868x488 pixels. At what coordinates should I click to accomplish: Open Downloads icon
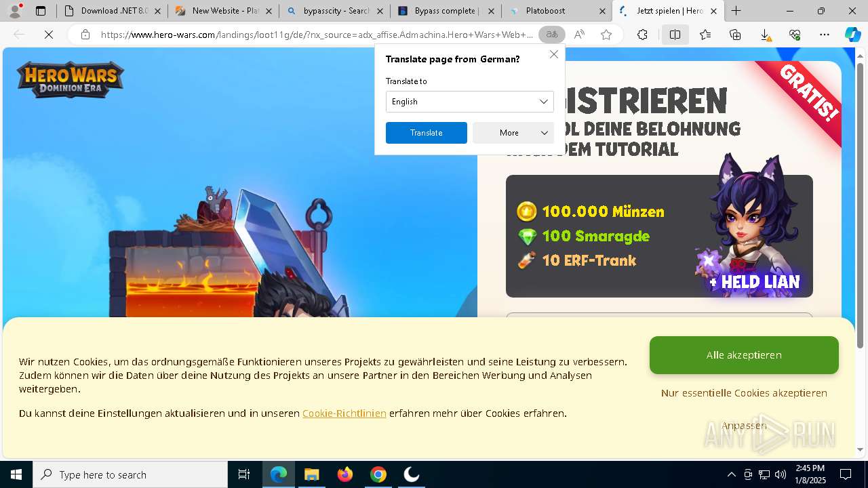[x=765, y=35]
